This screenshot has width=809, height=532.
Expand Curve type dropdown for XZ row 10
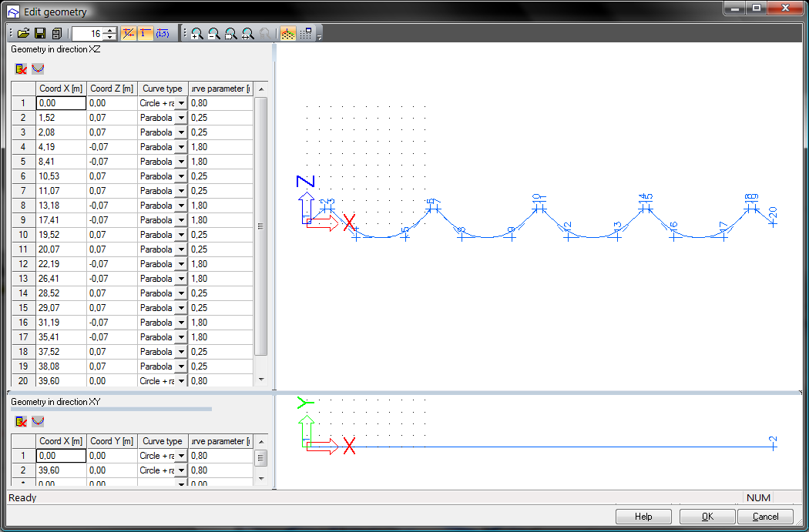pos(181,235)
